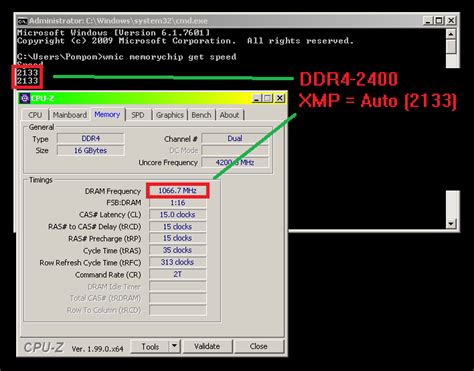Image resolution: width=474 pixels, height=371 pixels.
Task: Go to the About tab
Action: pyautogui.click(x=229, y=115)
